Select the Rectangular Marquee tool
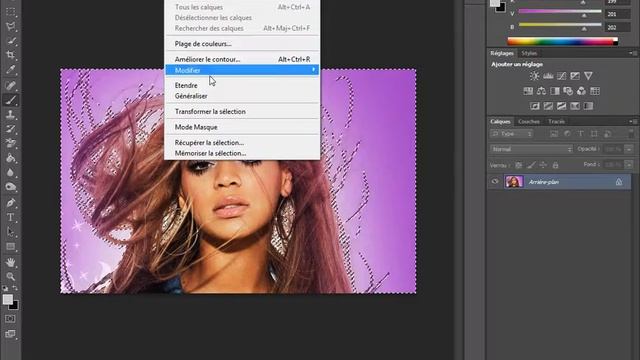 pos(11,12)
